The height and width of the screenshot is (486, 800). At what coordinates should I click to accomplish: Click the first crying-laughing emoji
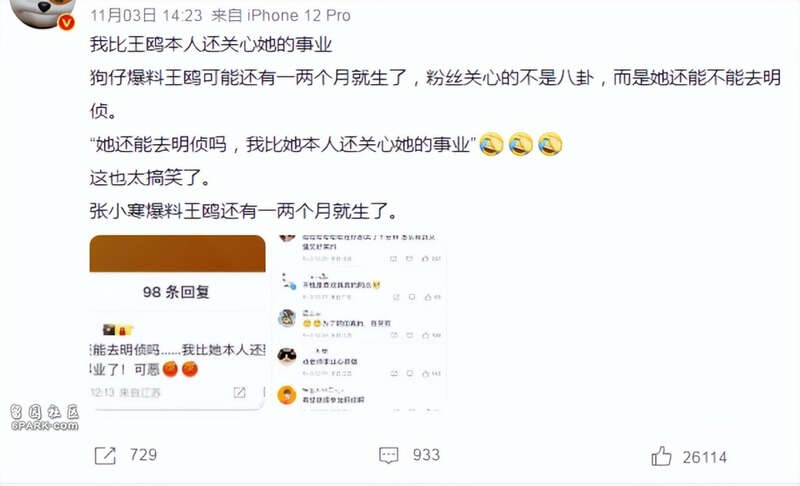pos(491,144)
